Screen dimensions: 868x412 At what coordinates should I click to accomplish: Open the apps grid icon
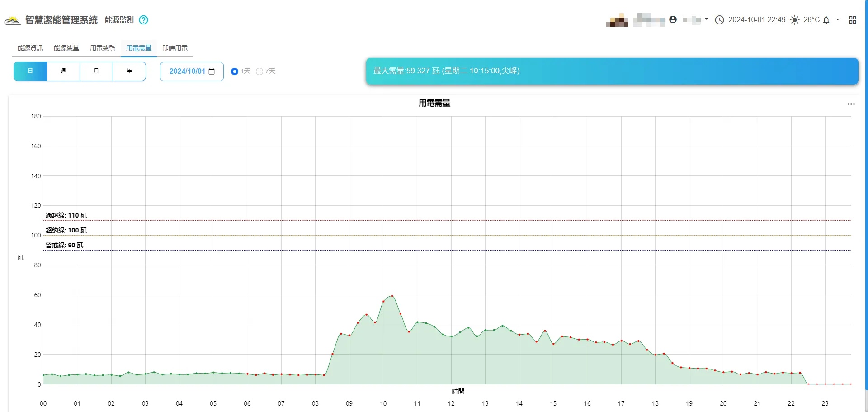[853, 20]
